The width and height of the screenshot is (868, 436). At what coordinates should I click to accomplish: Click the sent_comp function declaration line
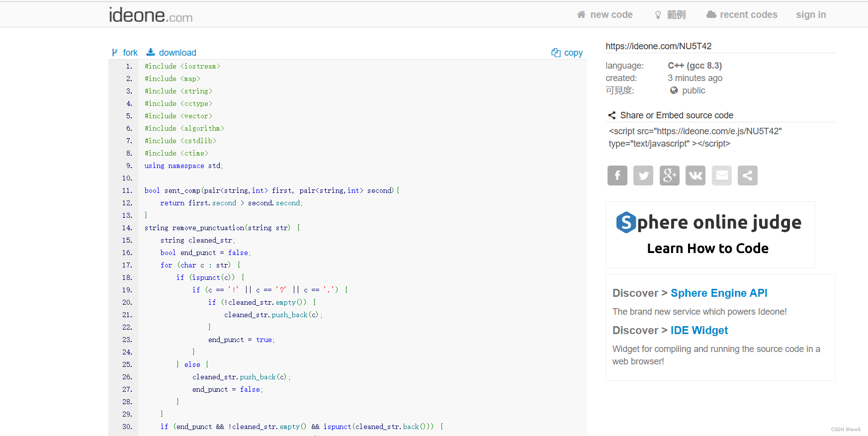tap(271, 190)
